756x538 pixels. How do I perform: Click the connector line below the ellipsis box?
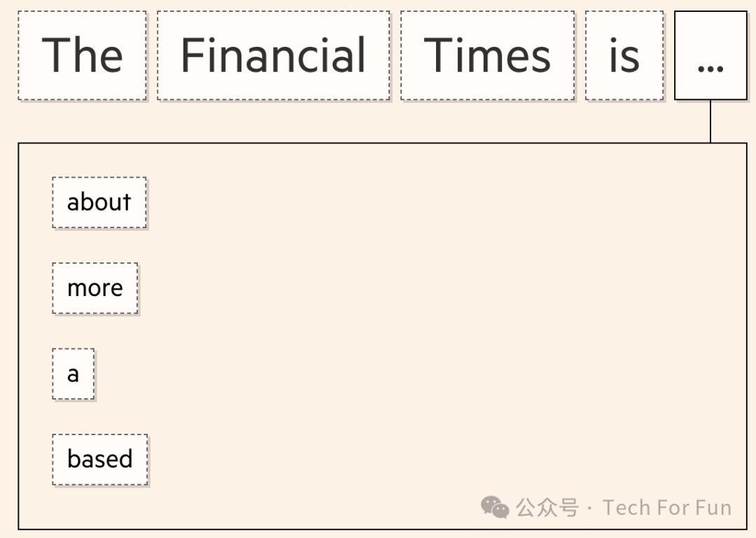tap(710, 122)
